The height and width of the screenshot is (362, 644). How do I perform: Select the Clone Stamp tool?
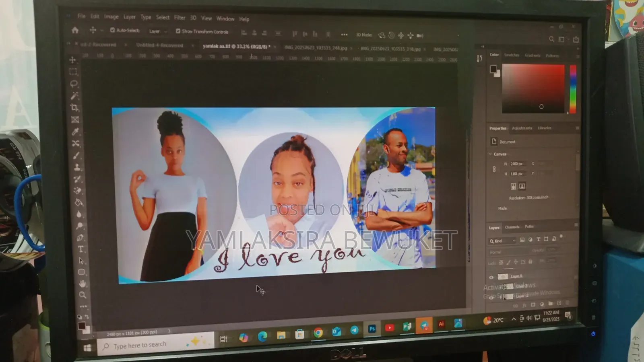coord(77,167)
